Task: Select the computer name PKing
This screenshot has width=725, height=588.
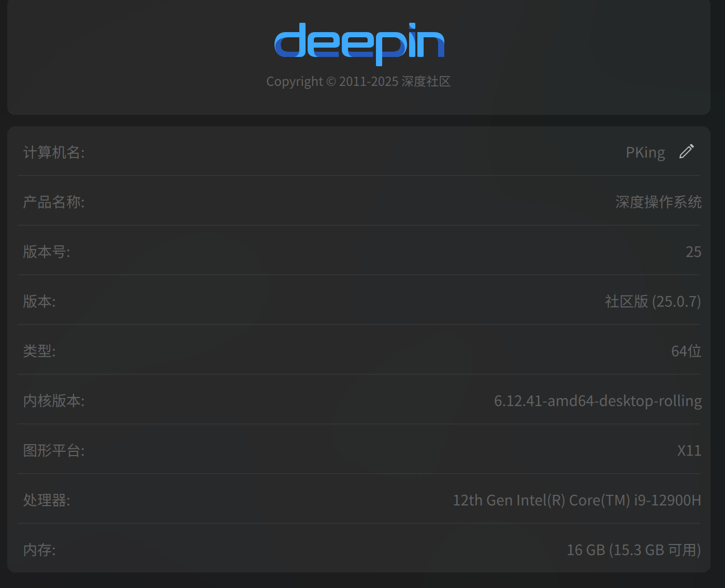Action: click(645, 153)
